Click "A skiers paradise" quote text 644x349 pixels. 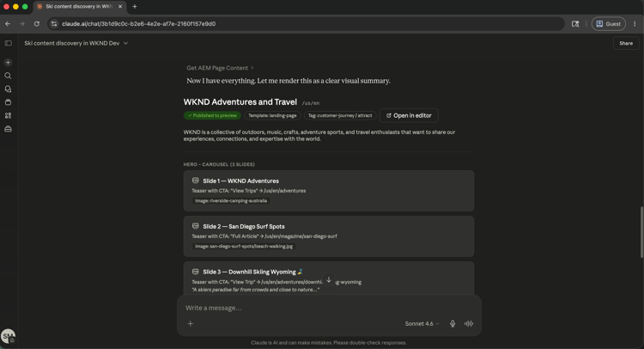[255, 290]
